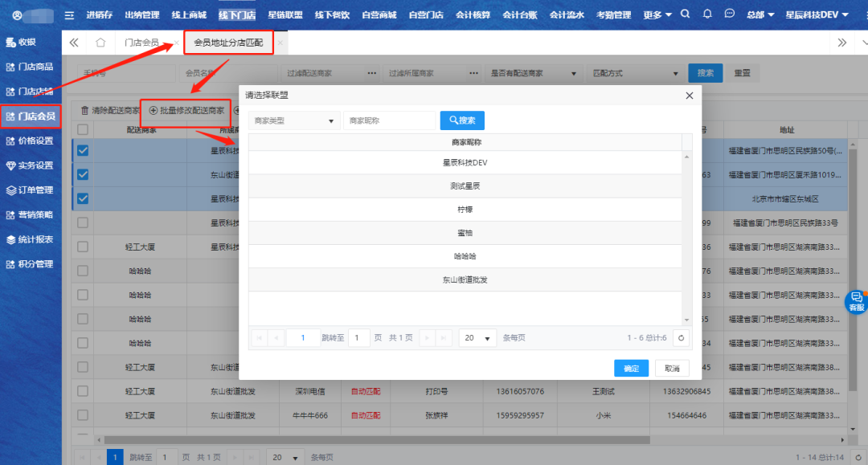Click the 商家昵称 input field
The image size is (868, 465).
click(388, 120)
